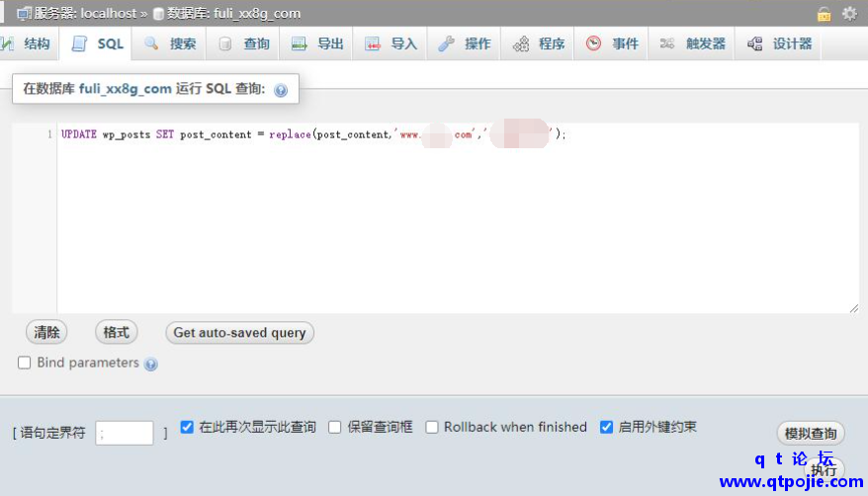Click the SQL document icon
This screenshot has height=496, width=868.
(79, 43)
